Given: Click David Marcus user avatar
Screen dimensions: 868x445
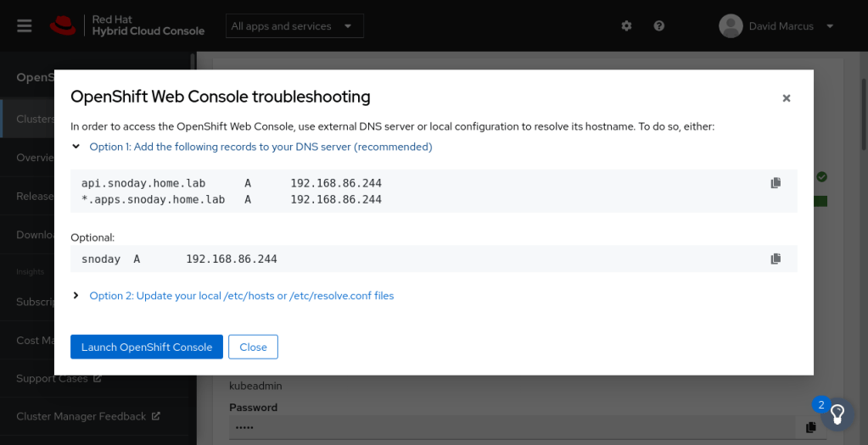Looking at the screenshot, I should click(731, 26).
